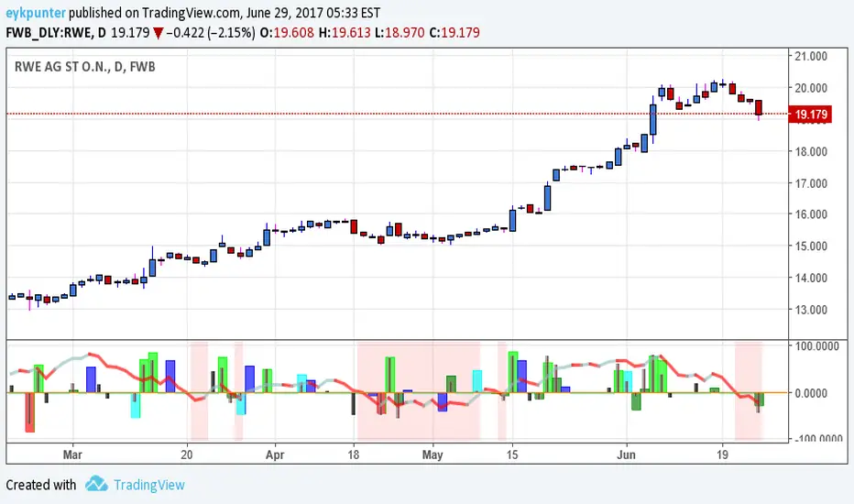Click the 13.000 price axis value
Screen dimensions: 854x504
pos(811,310)
